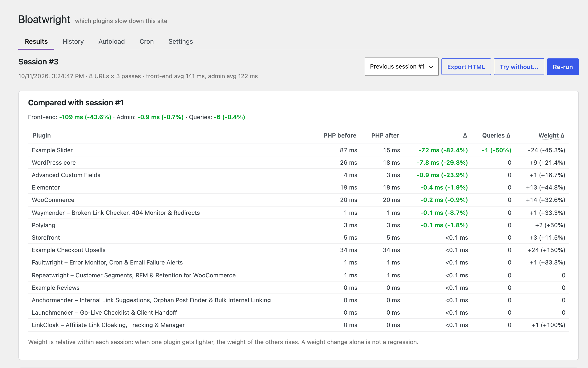Image resolution: width=588 pixels, height=368 pixels.
Task: Click the -72 ms (-82.4%) delta value
Action: point(443,150)
